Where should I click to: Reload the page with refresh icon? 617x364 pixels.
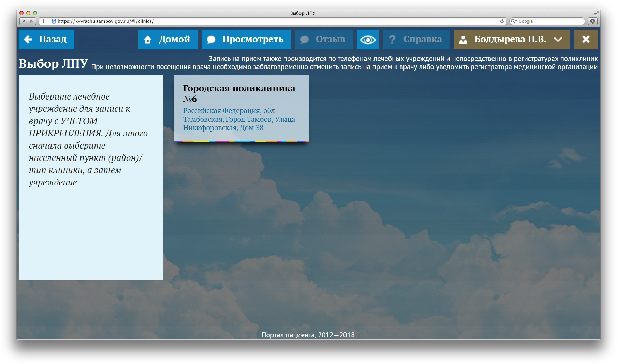click(x=502, y=21)
